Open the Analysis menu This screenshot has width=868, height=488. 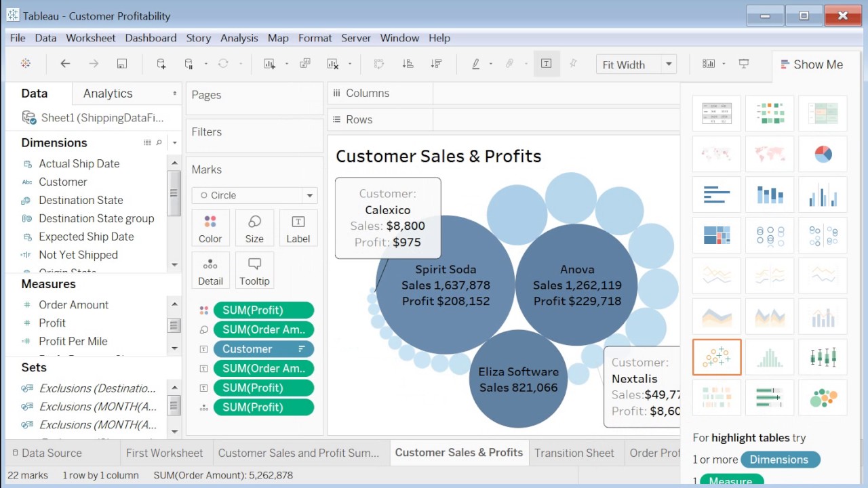point(239,38)
